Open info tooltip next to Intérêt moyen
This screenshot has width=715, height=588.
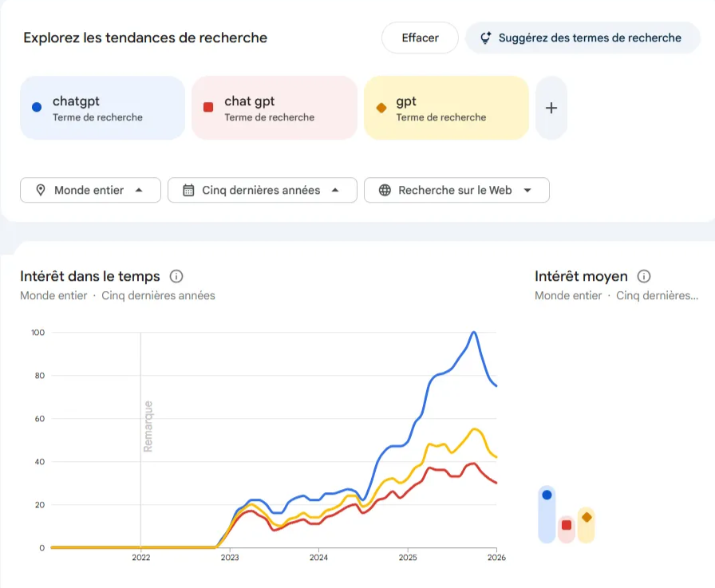pyautogui.click(x=643, y=276)
